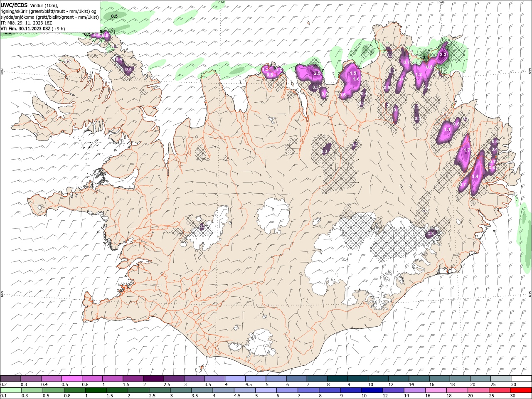The image size is (532, 399).
Task: Pick the dark teal 8 snow swatch
Action: 337,379
